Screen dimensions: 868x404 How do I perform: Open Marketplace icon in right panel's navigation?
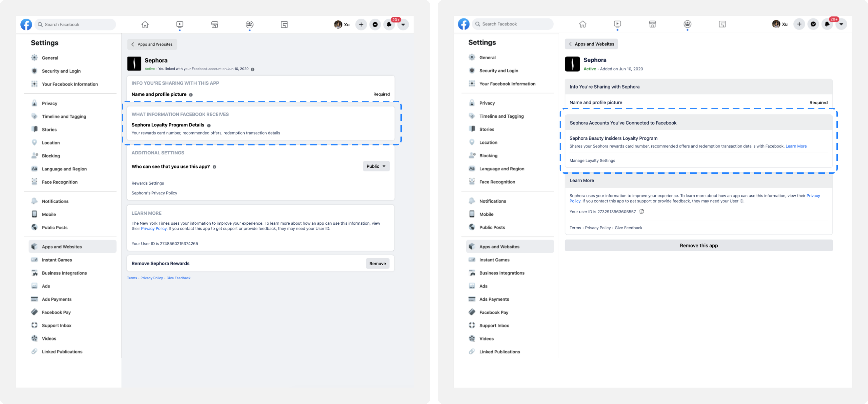coord(652,24)
